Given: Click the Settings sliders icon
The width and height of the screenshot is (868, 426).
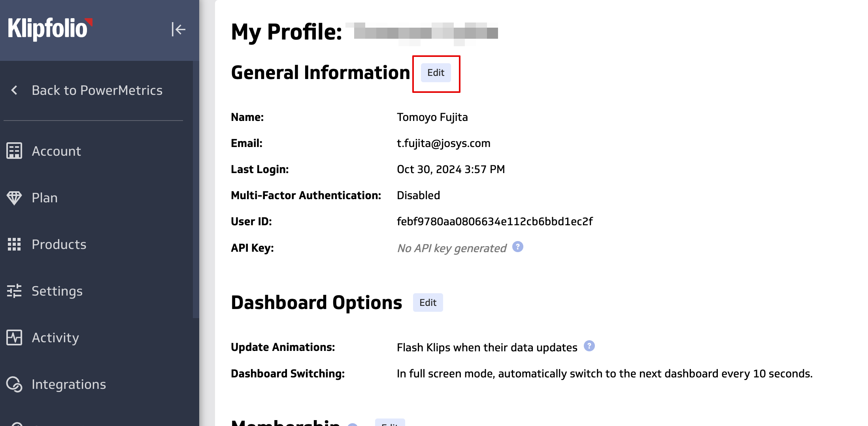Looking at the screenshot, I should (14, 291).
